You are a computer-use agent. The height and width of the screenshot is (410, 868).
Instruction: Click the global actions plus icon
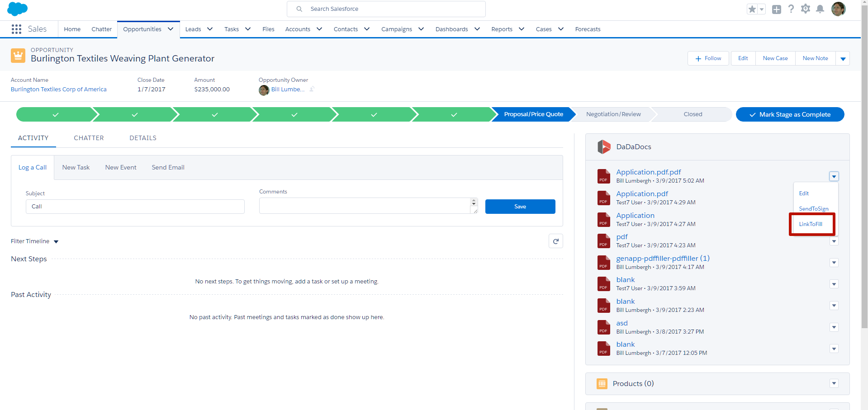[777, 9]
